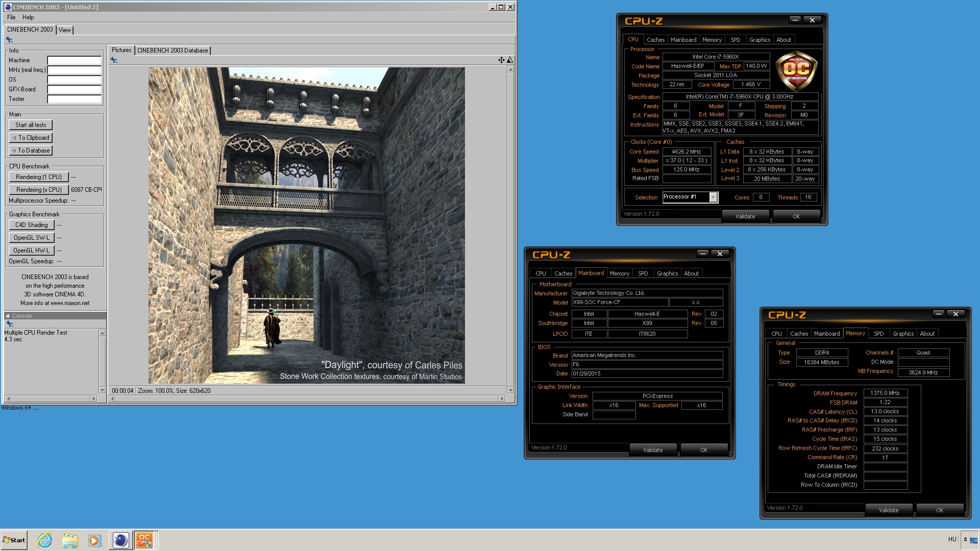Click the Machine input field
The image size is (980, 551).
point(74,60)
